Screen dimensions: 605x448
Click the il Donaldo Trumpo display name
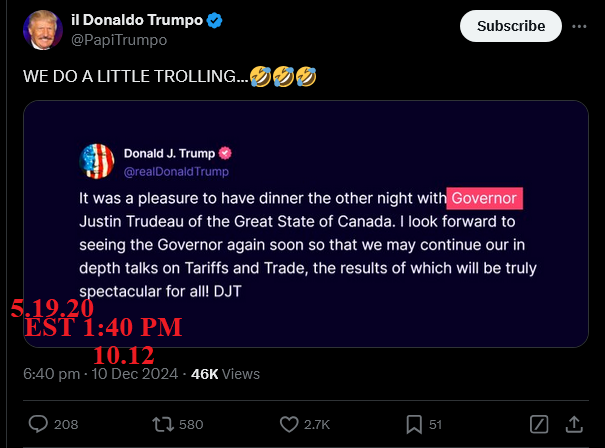tap(136, 21)
